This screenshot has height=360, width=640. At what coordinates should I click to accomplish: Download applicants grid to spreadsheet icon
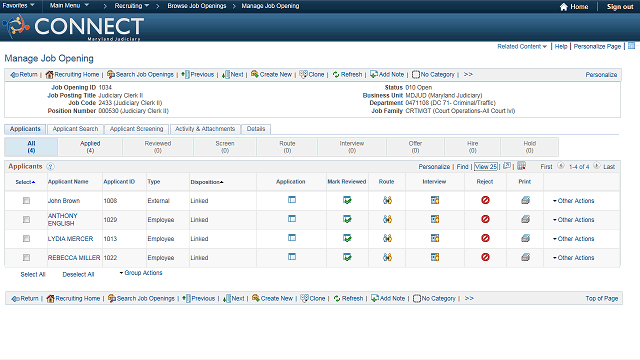(521, 166)
